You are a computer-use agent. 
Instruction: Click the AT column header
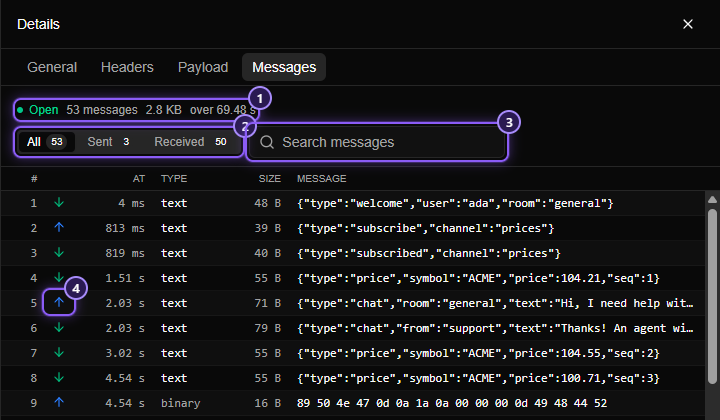coord(139,179)
